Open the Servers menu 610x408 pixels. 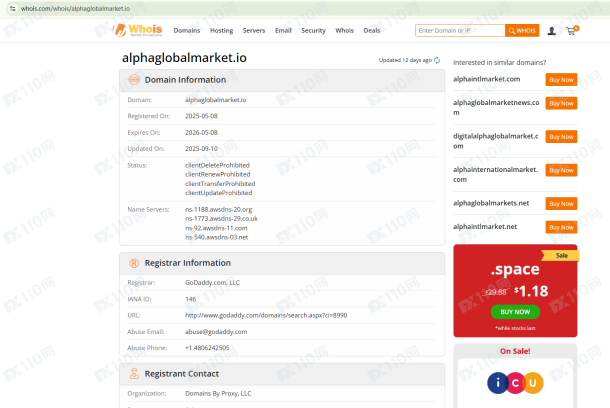click(254, 30)
